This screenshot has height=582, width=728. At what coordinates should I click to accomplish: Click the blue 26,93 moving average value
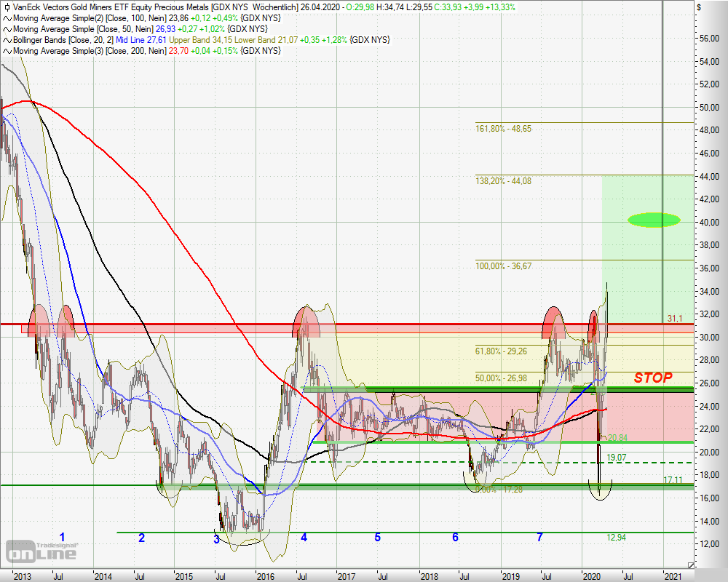(x=166, y=29)
